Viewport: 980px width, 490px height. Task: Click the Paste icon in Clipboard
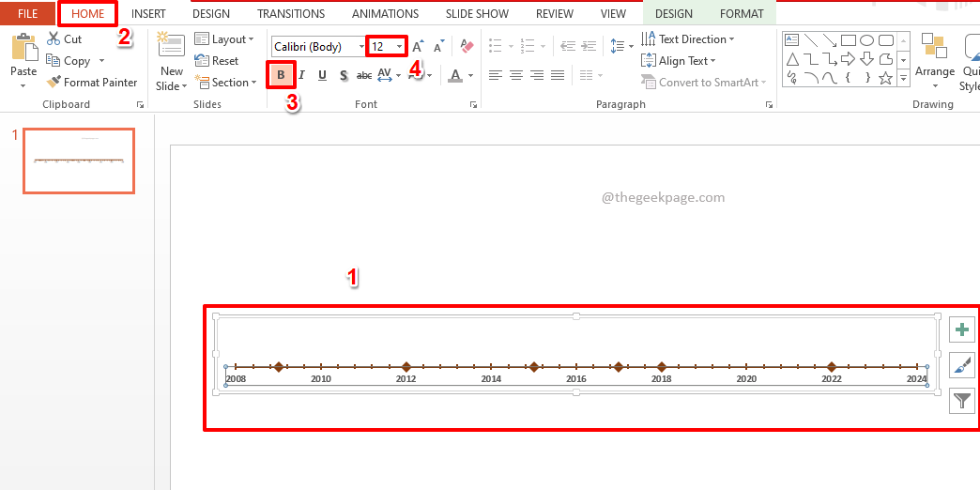click(23, 50)
